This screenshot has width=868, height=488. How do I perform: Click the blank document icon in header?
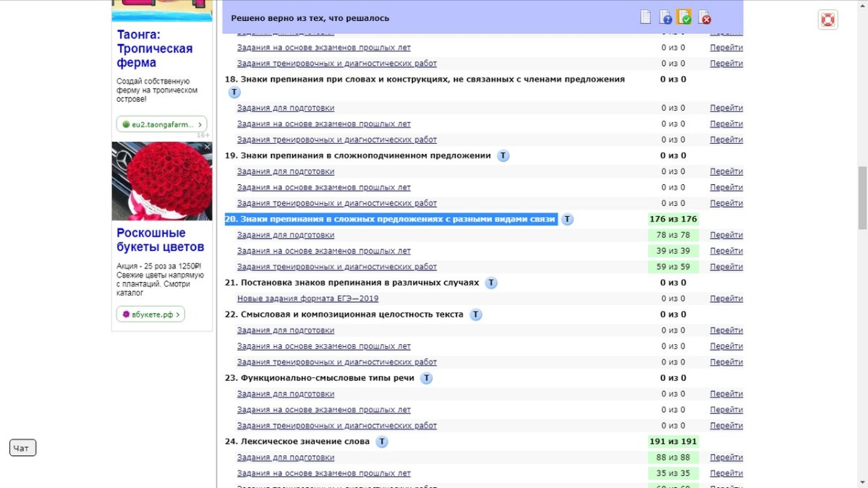[646, 17]
